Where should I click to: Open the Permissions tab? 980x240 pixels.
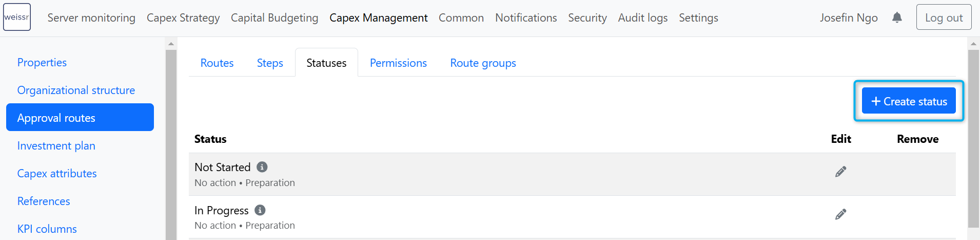pyautogui.click(x=398, y=63)
